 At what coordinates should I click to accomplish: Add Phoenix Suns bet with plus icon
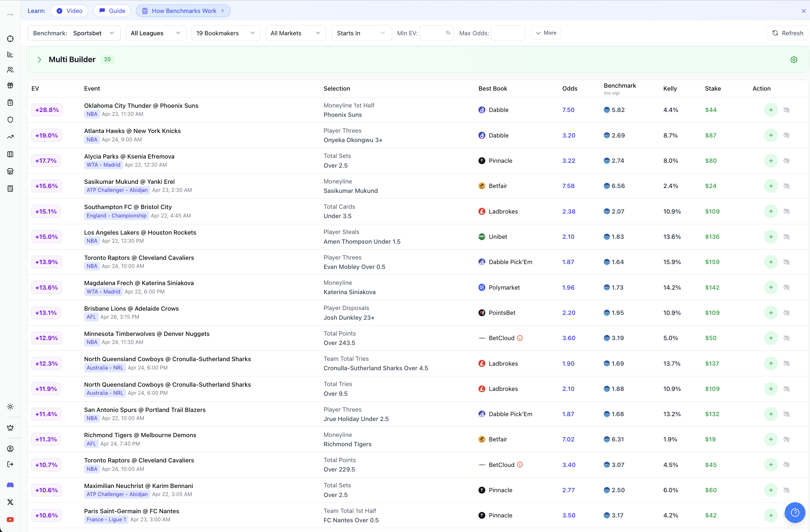[x=771, y=110]
